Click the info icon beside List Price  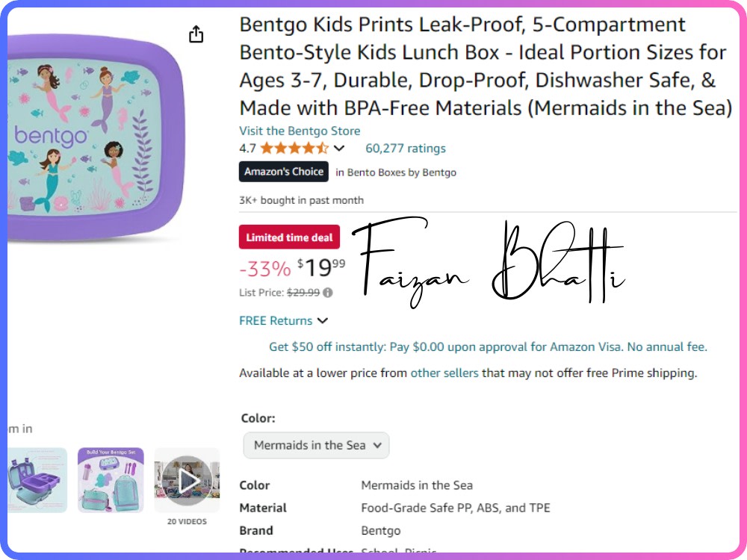tap(328, 293)
